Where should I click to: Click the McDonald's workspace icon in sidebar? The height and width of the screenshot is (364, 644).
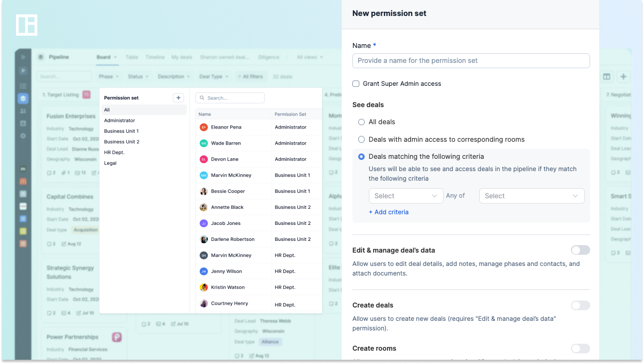point(23,182)
